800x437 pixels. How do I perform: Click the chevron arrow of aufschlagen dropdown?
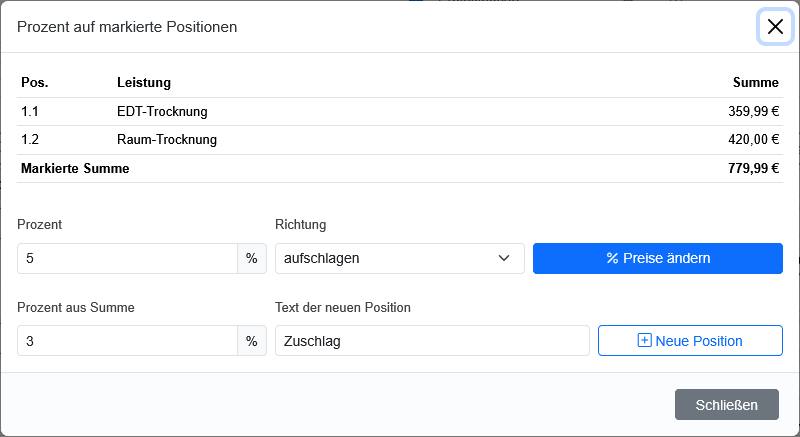tap(504, 259)
